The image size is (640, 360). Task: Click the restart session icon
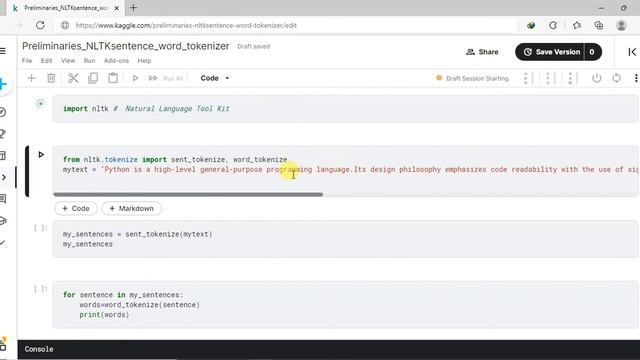(x=616, y=78)
